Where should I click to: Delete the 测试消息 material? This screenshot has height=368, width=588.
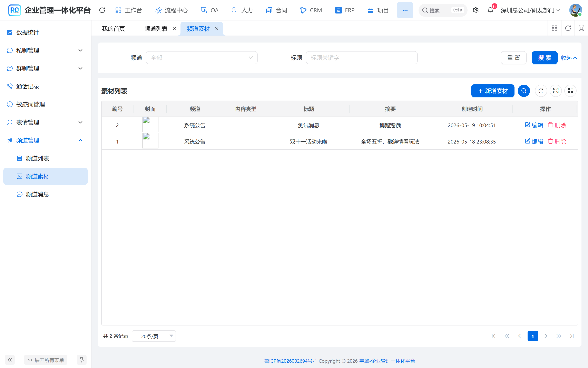pyautogui.click(x=557, y=125)
